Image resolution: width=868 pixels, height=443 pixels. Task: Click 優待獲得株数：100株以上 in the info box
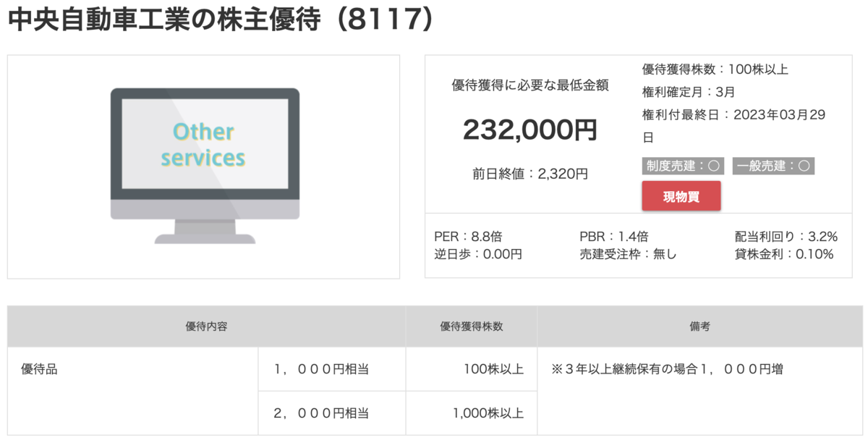715,69
